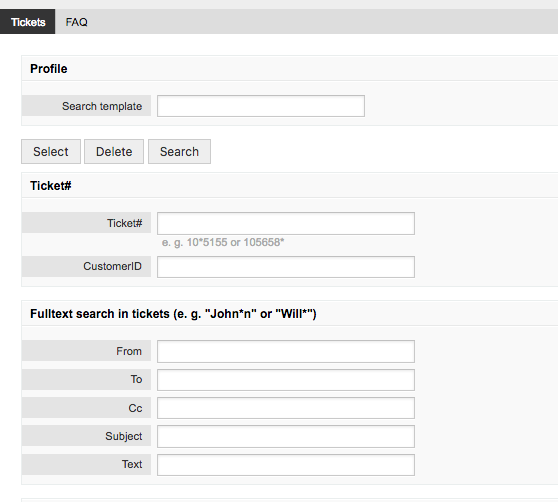Click the Profile section heading
This screenshot has height=502, width=558.
(x=49, y=69)
